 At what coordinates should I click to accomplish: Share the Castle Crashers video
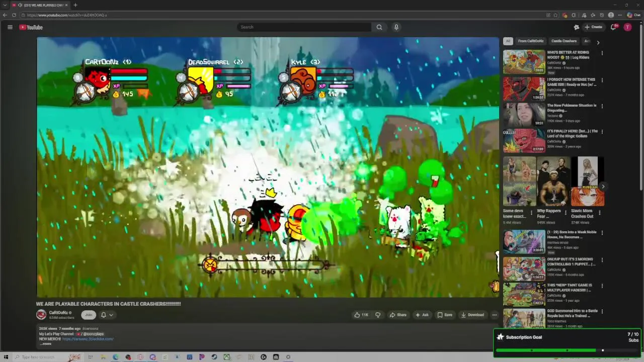398,315
